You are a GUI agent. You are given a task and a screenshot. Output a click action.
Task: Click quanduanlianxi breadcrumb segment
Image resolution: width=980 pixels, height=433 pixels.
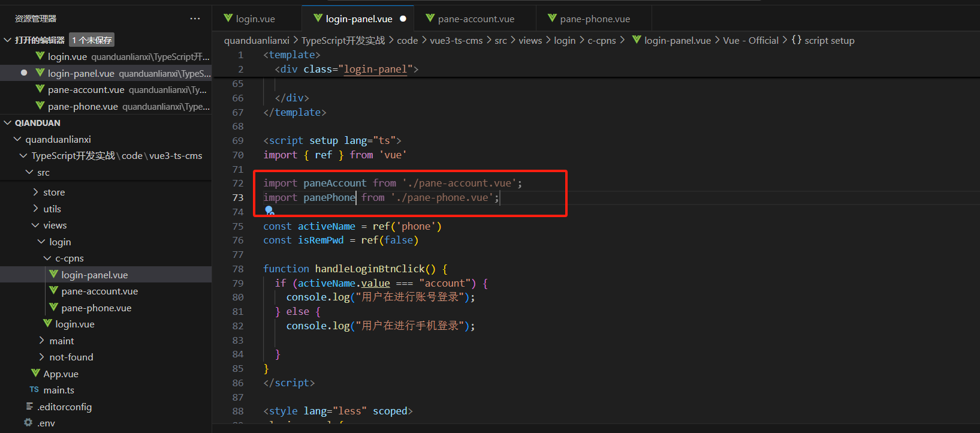pos(257,40)
